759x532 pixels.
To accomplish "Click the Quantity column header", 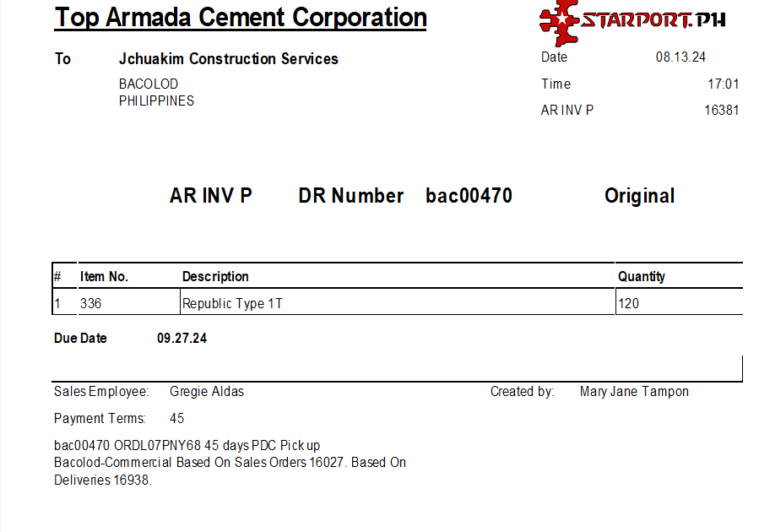I will (642, 277).
